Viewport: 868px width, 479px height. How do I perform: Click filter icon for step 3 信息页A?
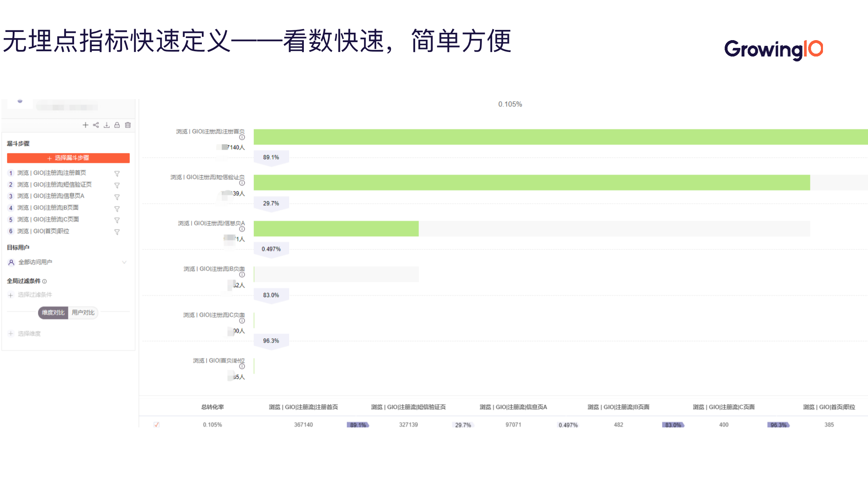point(117,197)
